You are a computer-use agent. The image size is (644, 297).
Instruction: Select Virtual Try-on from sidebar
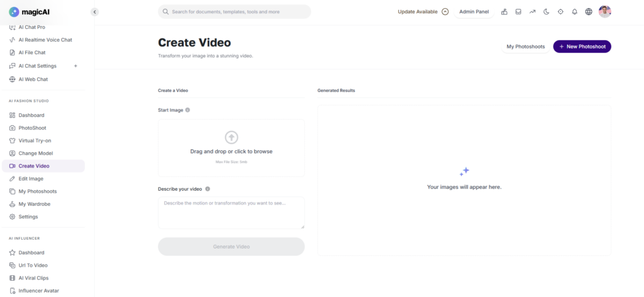point(35,140)
